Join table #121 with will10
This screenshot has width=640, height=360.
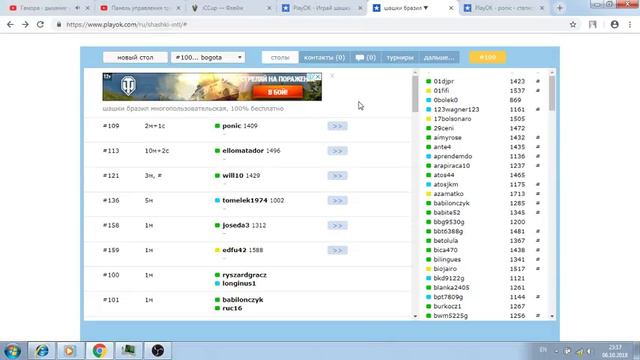tap(337, 176)
